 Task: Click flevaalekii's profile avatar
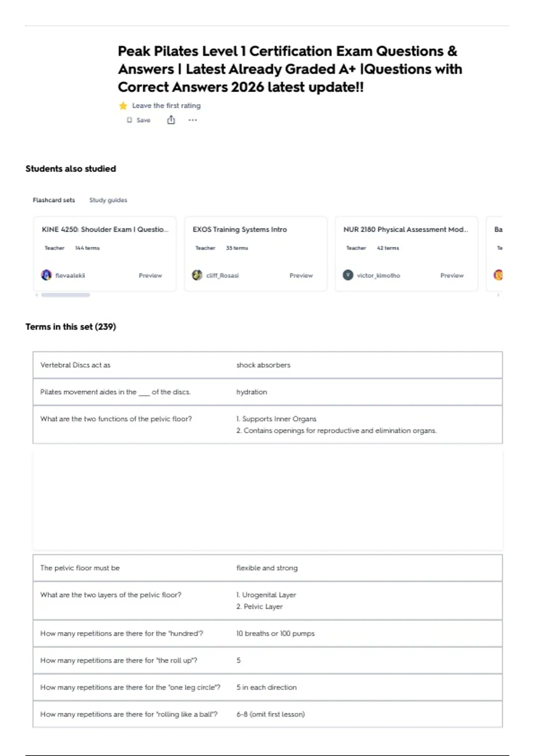(46, 275)
